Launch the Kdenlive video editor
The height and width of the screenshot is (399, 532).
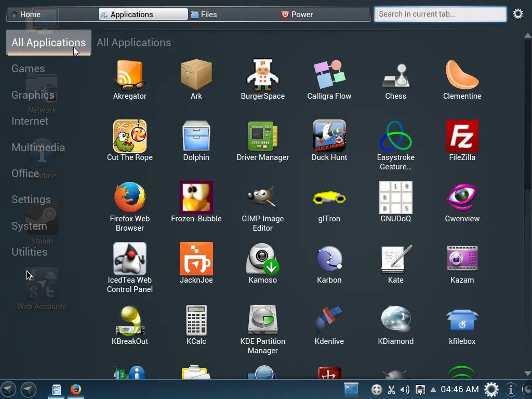point(329,325)
